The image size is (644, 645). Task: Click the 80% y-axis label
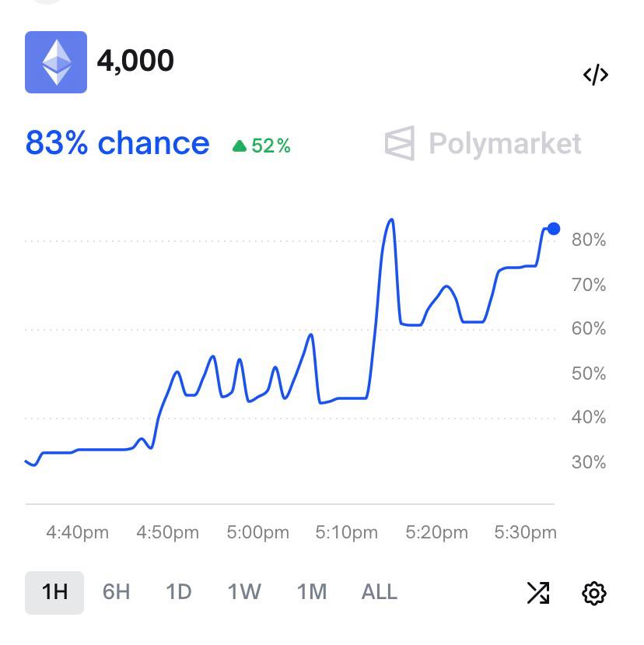[x=588, y=240]
